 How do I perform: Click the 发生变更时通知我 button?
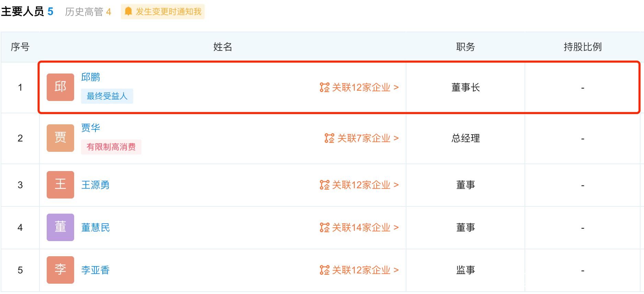point(168,12)
